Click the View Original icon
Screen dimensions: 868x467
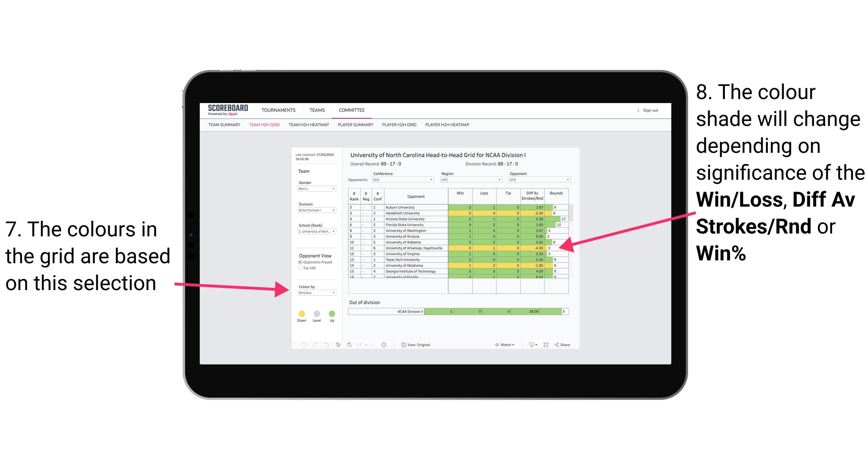coord(402,345)
